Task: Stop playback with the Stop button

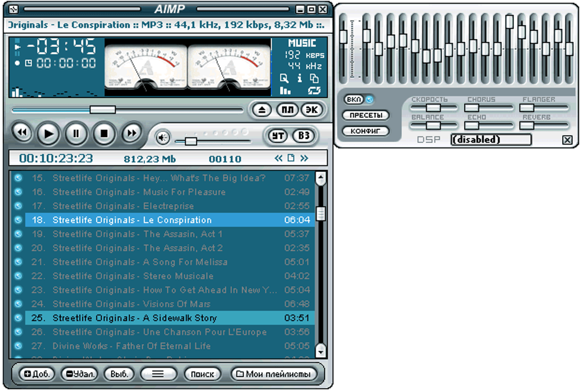Action: pos(104,133)
